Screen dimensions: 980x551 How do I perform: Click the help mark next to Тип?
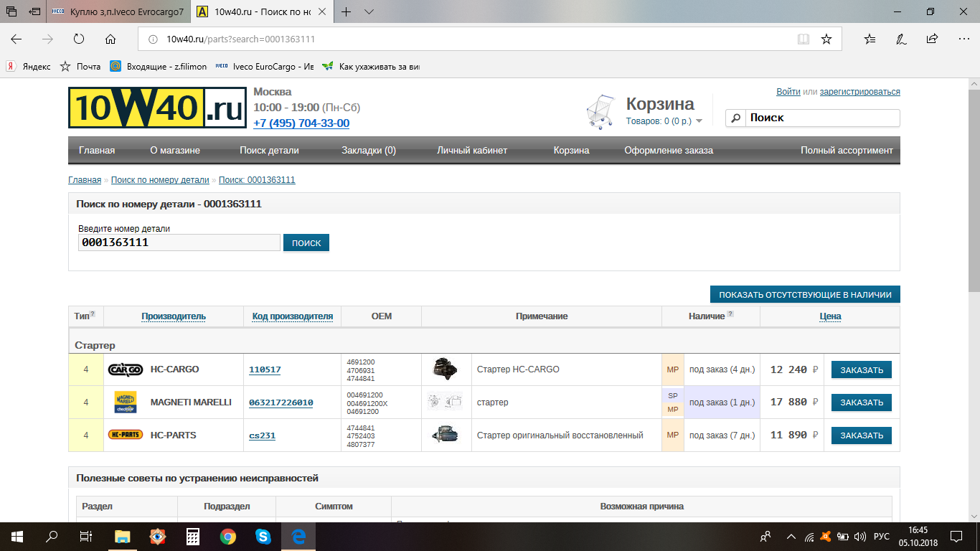coord(92,314)
